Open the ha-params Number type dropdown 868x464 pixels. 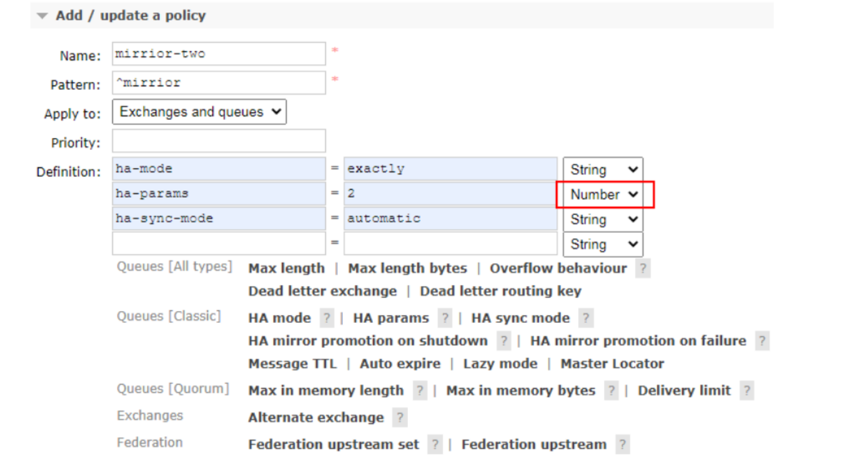pos(603,195)
